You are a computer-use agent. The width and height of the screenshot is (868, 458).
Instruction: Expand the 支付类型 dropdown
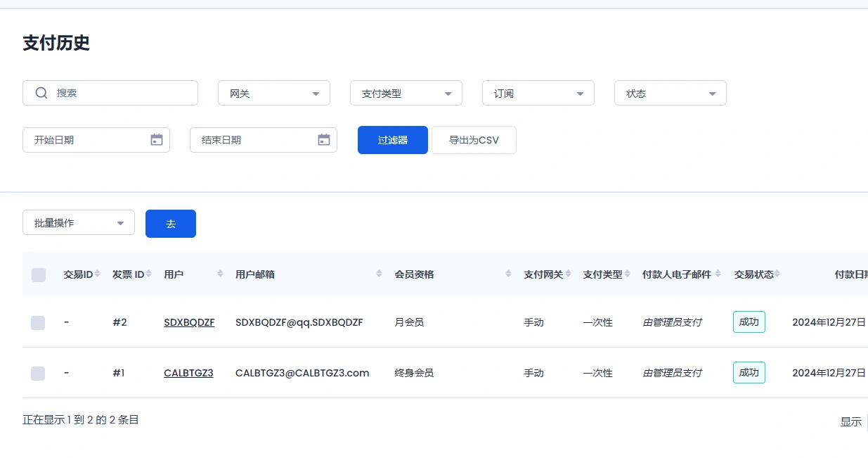[x=406, y=92]
